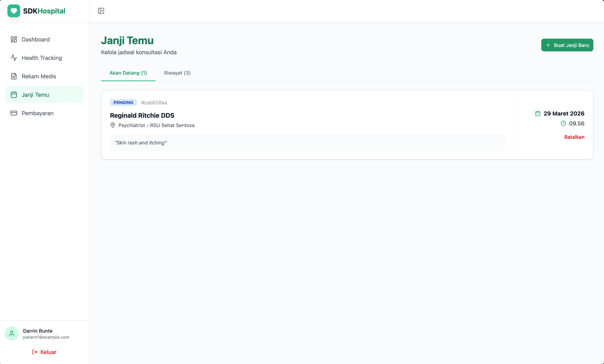Click the user avatar icon for Darrin Runte

12,334
